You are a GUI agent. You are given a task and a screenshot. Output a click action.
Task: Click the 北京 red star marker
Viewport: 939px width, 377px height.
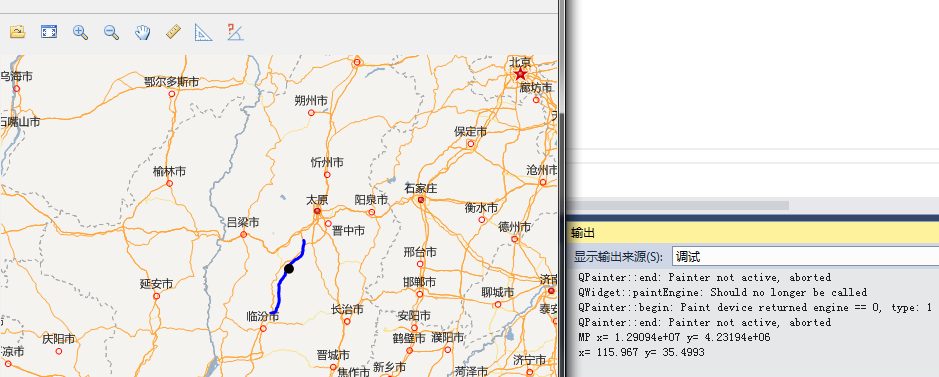pyautogui.click(x=520, y=74)
